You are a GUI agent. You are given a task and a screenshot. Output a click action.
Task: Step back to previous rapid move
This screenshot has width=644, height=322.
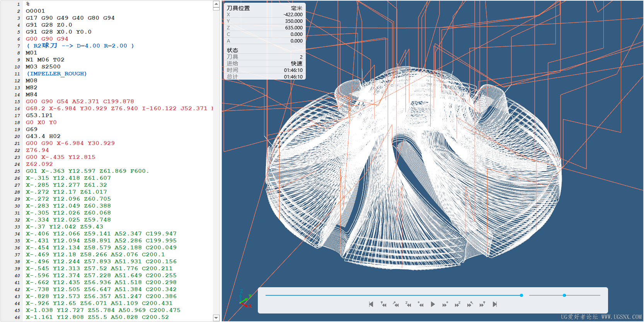[x=396, y=304]
